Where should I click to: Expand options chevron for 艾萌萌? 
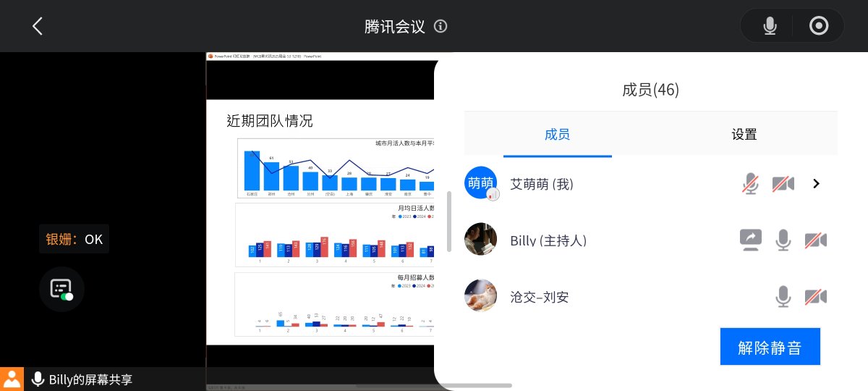tap(817, 184)
